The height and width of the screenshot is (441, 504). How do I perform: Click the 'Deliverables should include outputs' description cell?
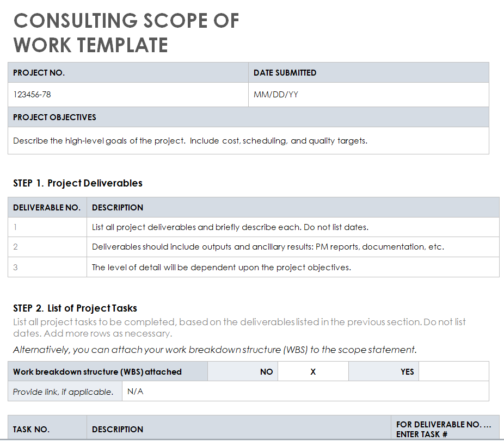pyautogui.click(x=292, y=247)
